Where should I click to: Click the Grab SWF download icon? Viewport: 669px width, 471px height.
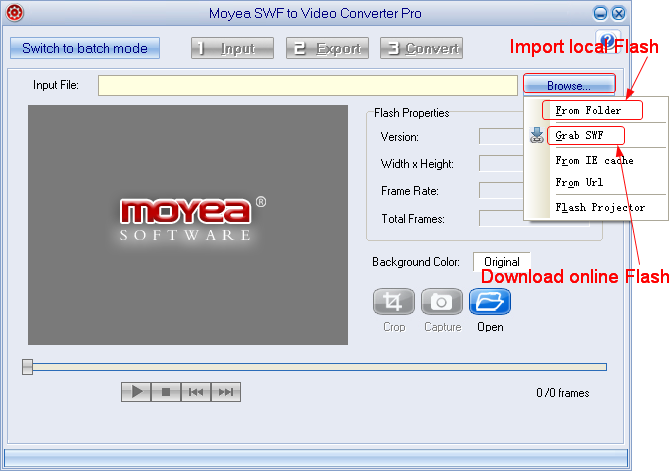pyautogui.click(x=537, y=135)
